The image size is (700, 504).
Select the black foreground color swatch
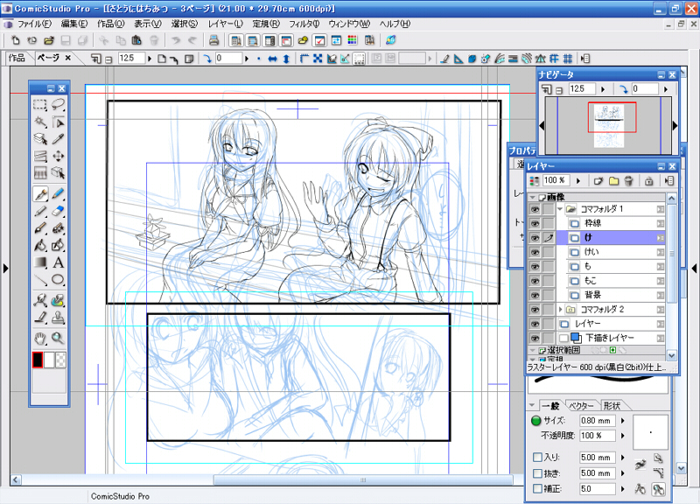38,360
